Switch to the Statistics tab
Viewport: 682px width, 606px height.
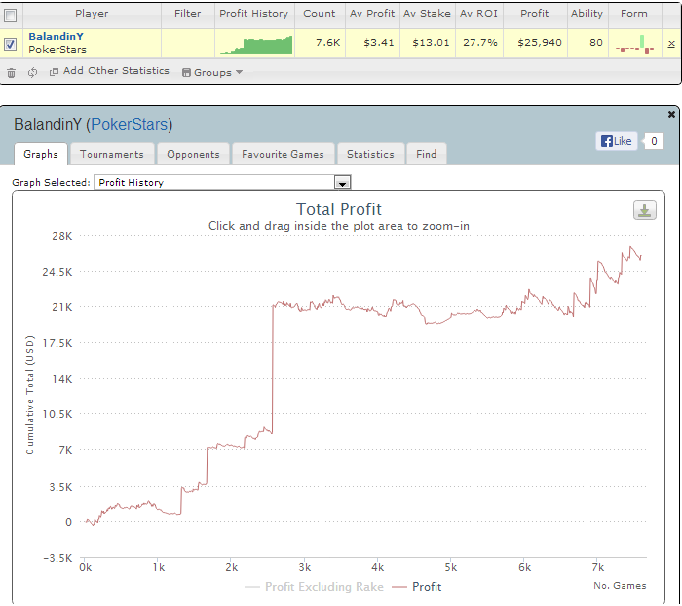coord(371,154)
